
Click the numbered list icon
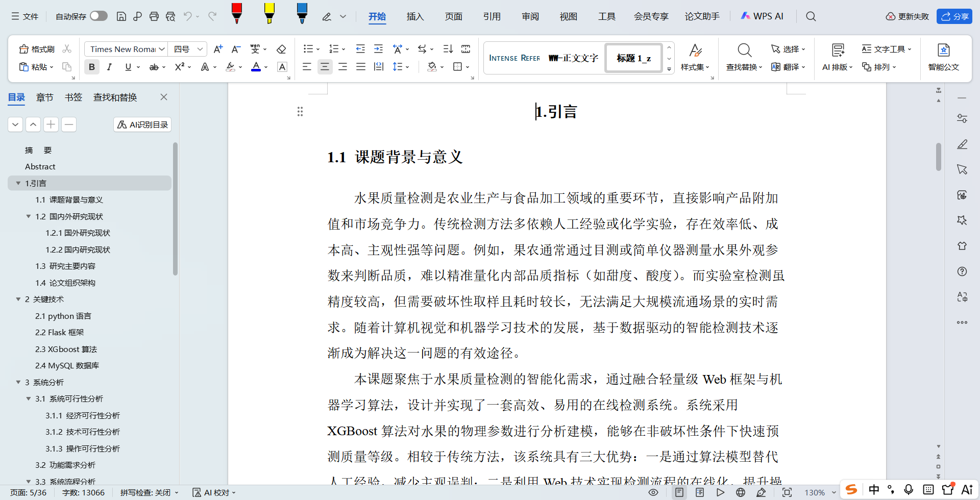pos(334,49)
